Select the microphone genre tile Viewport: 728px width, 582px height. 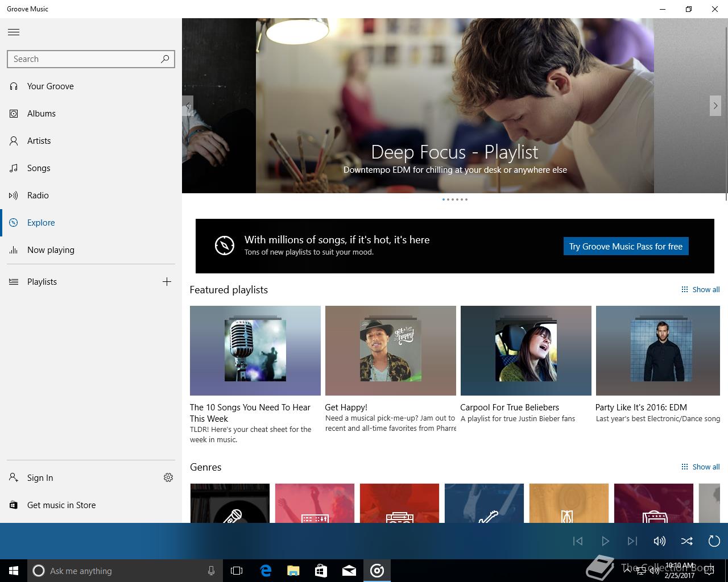pos(230,503)
